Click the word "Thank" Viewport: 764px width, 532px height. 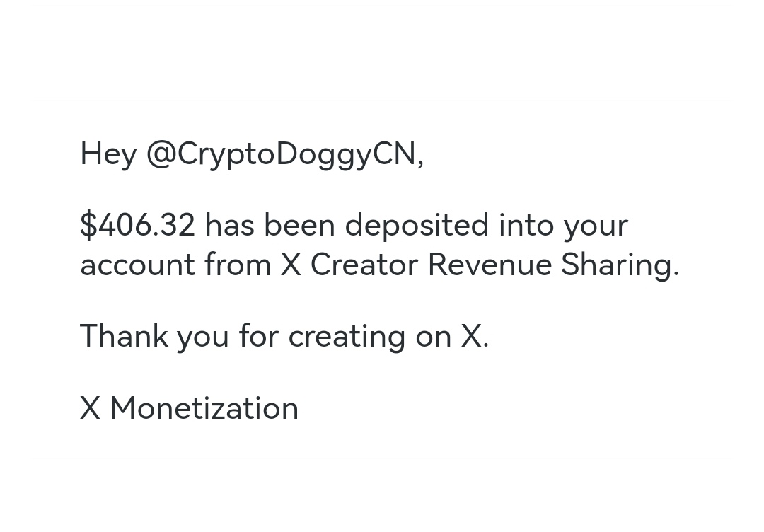coord(124,336)
